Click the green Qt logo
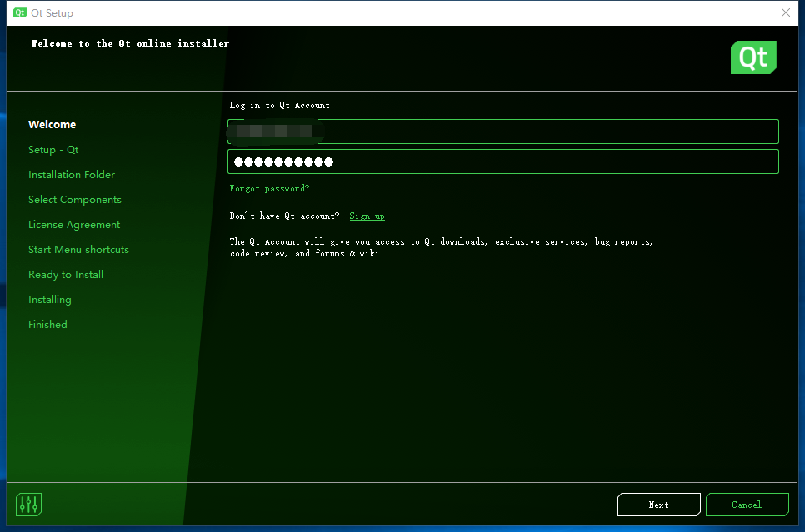805x532 pixels. pos(753,57)
